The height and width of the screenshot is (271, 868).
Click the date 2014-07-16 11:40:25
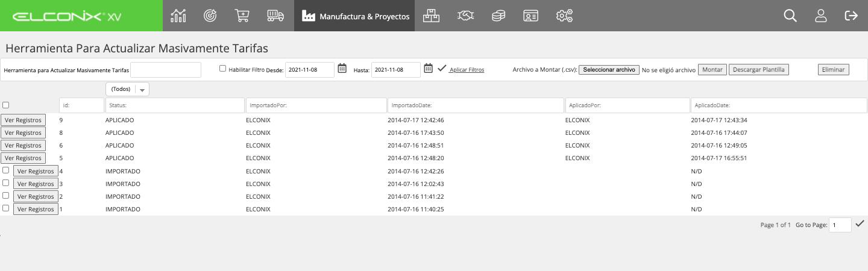pos(416,209)
